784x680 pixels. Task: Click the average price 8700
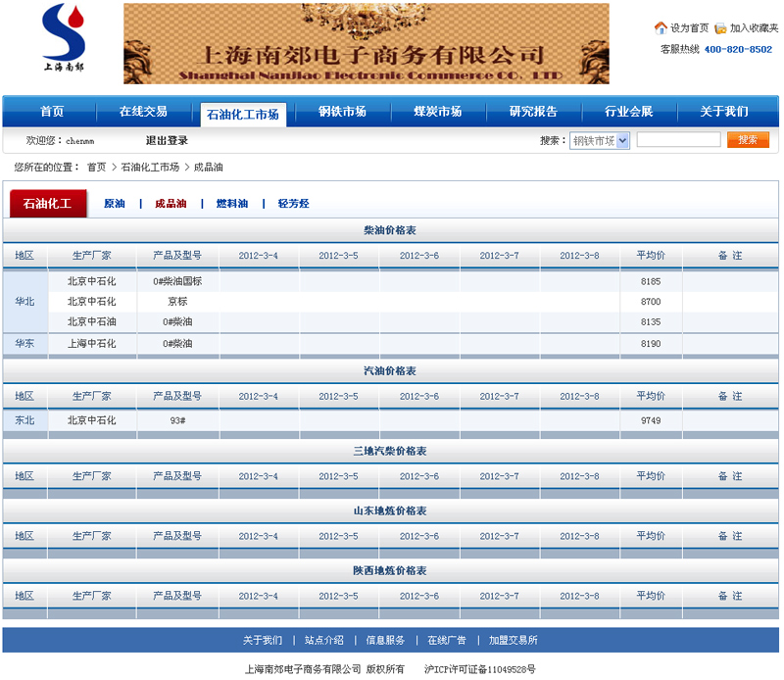pos(651,302)
